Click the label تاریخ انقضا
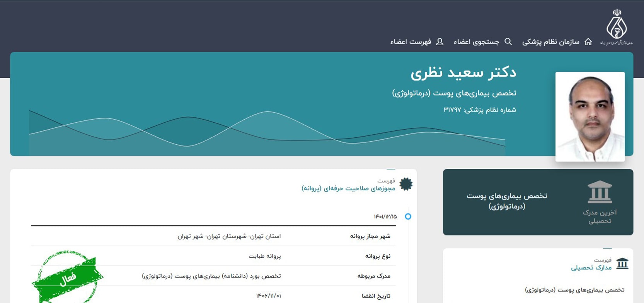644x303 pixels. pos(376,296)
